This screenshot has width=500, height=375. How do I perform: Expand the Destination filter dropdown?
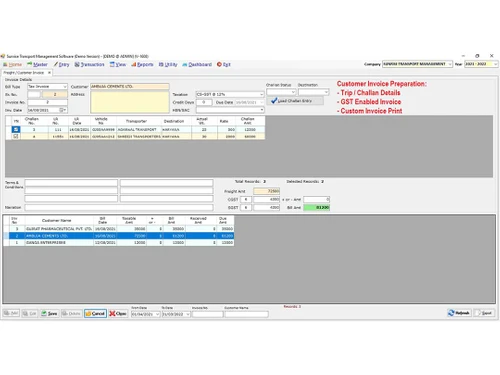tap(326, 92)
